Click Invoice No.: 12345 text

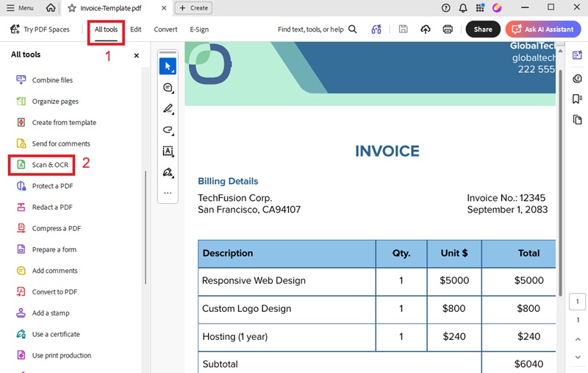click(506, 198)
